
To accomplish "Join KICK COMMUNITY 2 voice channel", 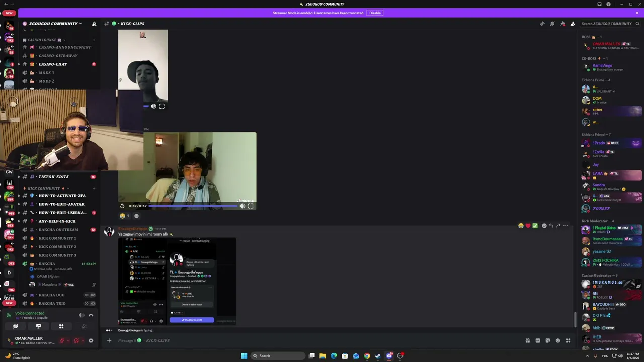I will [x=59, y=247].
